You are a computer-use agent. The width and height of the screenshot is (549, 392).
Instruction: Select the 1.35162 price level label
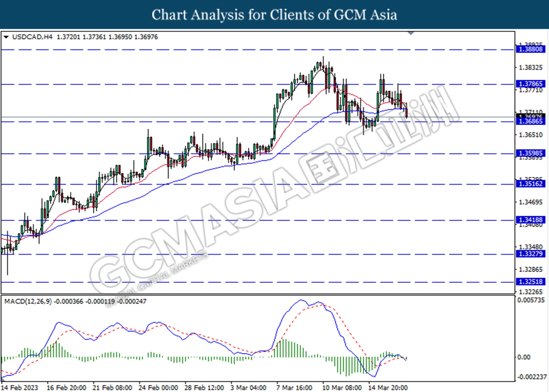(x=531, y=184)
